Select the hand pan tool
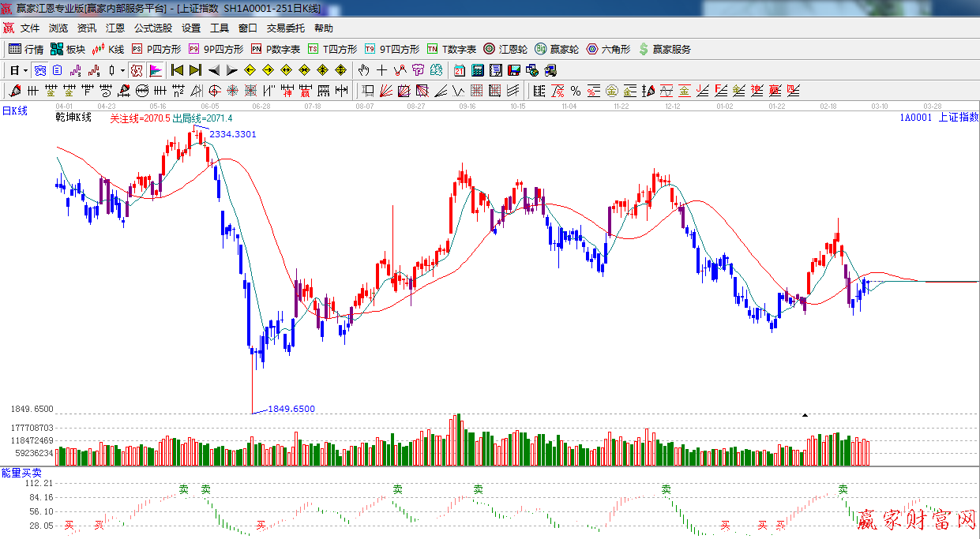The image size is (980, 539). 364,70
